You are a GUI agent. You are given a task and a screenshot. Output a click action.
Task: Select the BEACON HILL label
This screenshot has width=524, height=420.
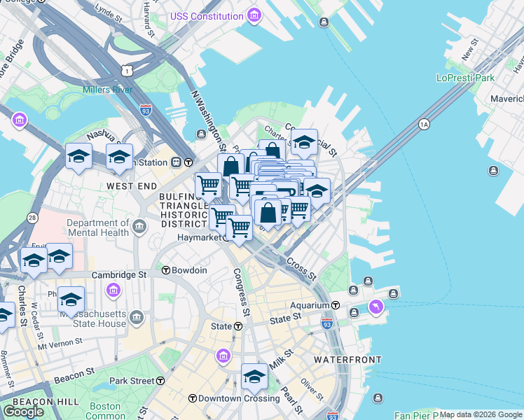[46, 402]
